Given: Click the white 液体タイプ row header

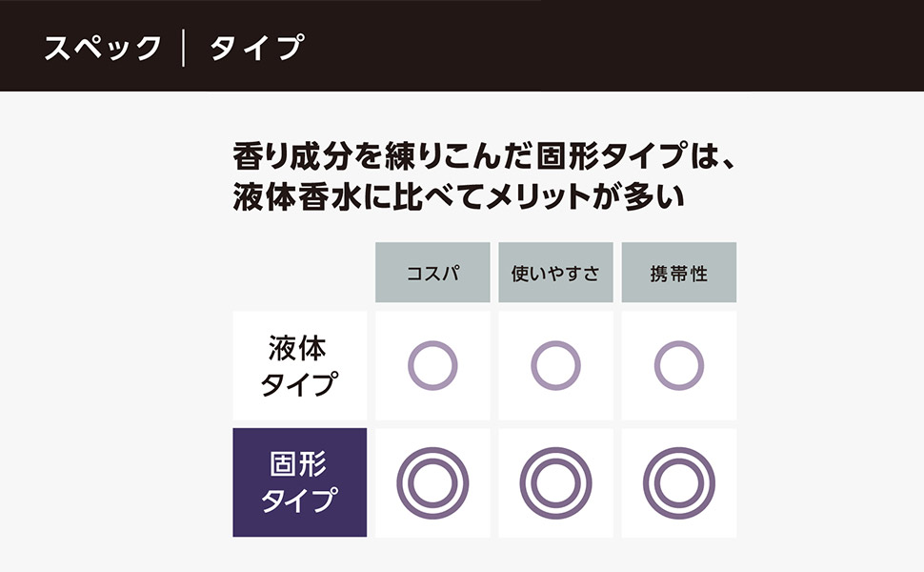Looking at the screenshot, I should click(299, 365).
